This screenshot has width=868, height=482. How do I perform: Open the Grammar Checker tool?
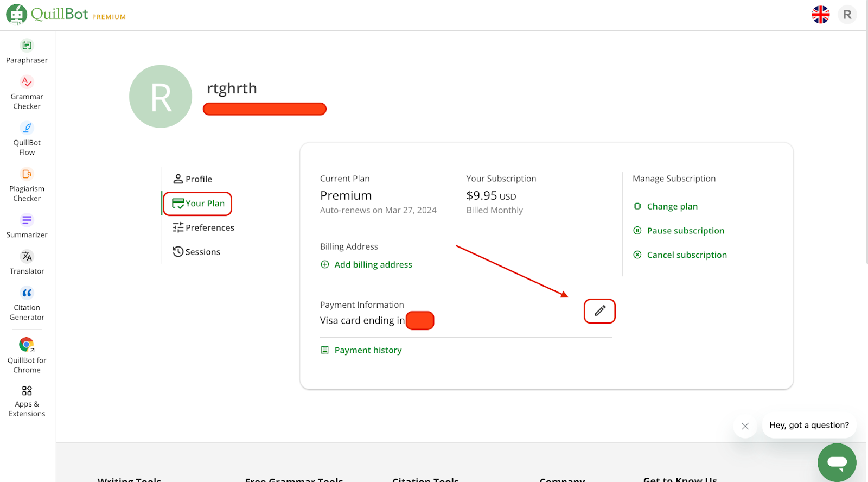click(x=27, y=93)
